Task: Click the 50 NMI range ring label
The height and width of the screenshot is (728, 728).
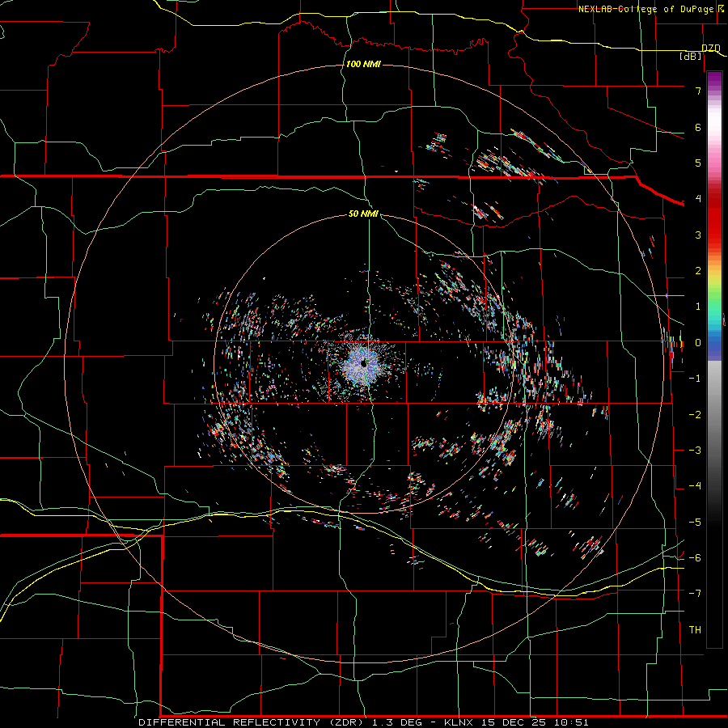Action: pyautogui.click(x=363, y=214)
